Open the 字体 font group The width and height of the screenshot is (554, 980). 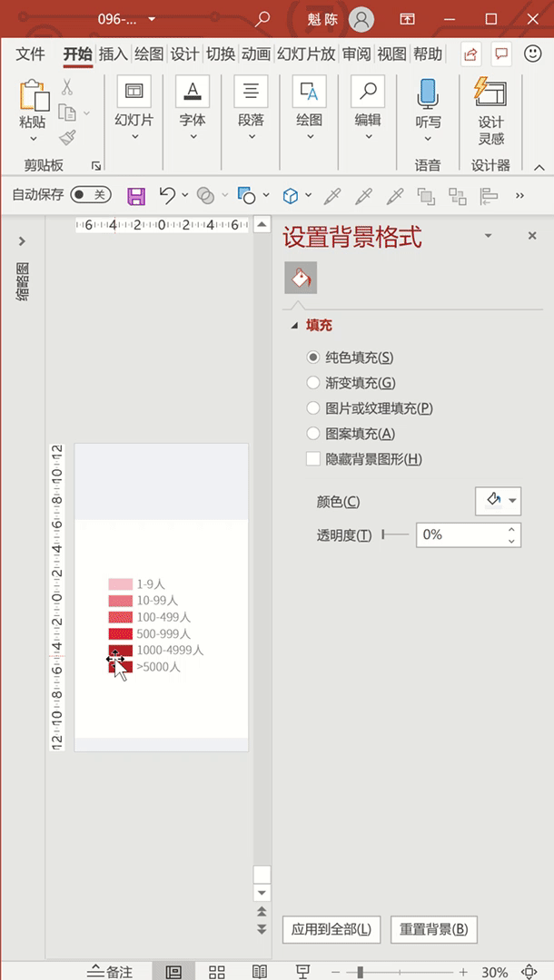[x=193, y=109]
